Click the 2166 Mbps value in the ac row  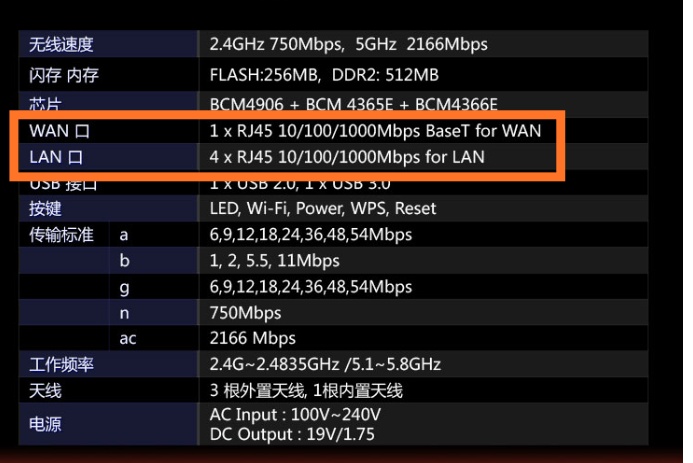pyautogui.click(x=253, y=339)
